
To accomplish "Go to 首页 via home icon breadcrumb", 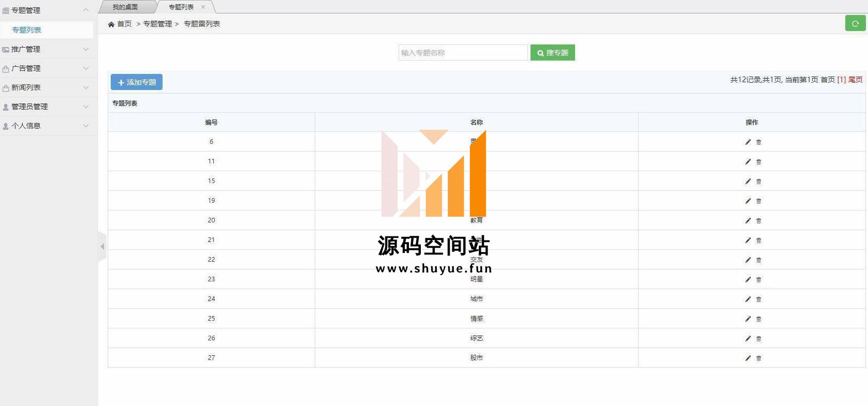I will [120, 24].
